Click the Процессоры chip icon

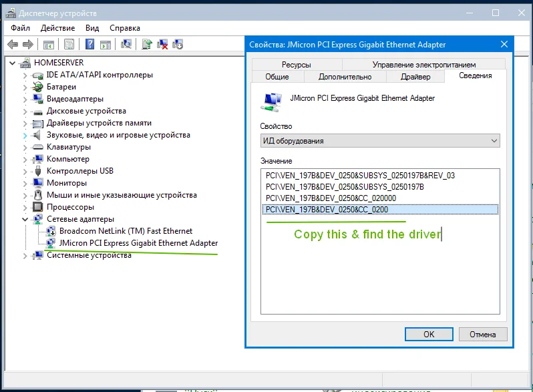[x=37, y=207]
